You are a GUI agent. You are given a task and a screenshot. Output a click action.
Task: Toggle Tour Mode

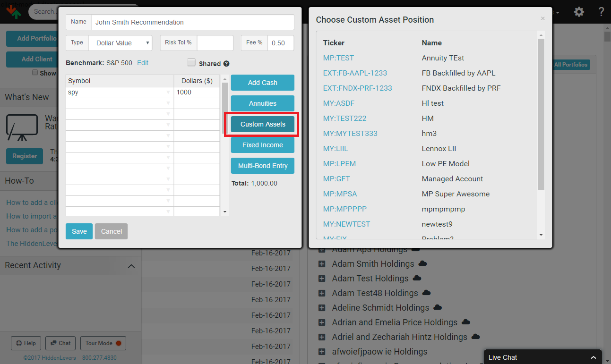[x=103, y=343]
